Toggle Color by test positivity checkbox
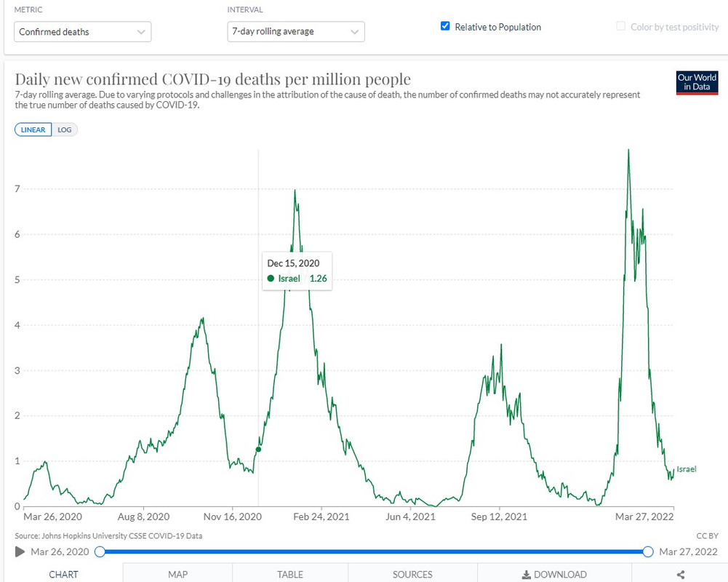Screen dimensions: 728x582 click(x=620, y=26)
